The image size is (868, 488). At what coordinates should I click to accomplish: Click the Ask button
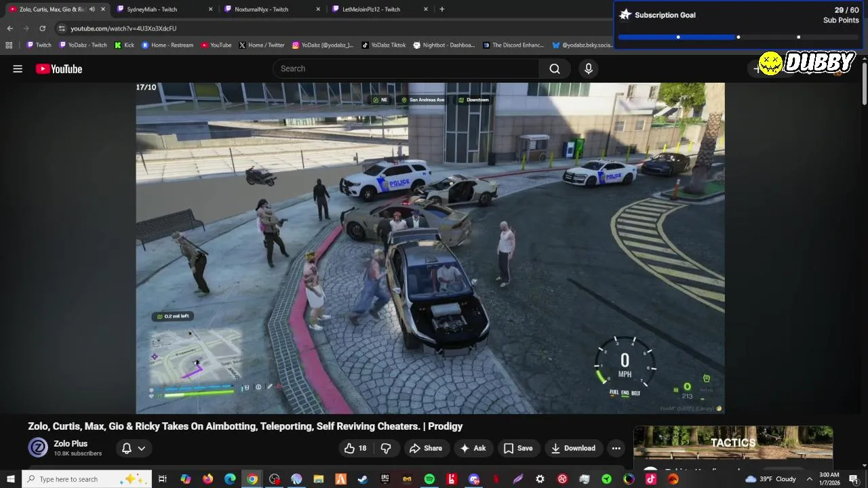pos(473,448)
